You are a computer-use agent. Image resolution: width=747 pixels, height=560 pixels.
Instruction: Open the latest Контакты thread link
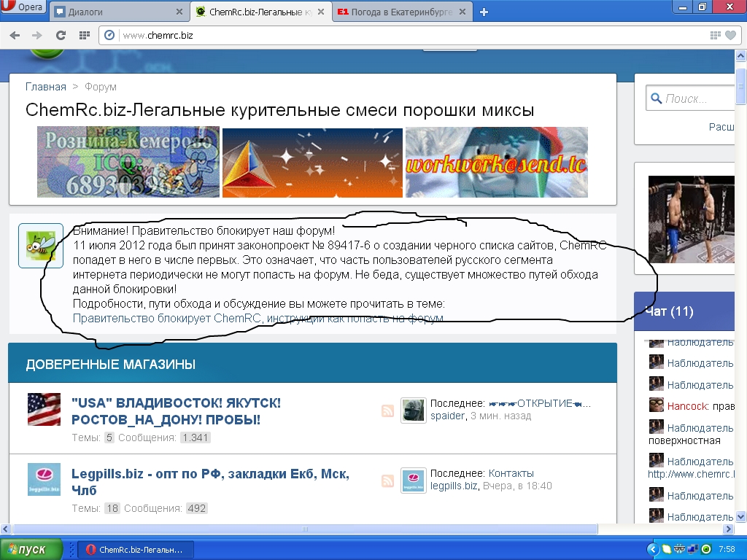[511, 473]
